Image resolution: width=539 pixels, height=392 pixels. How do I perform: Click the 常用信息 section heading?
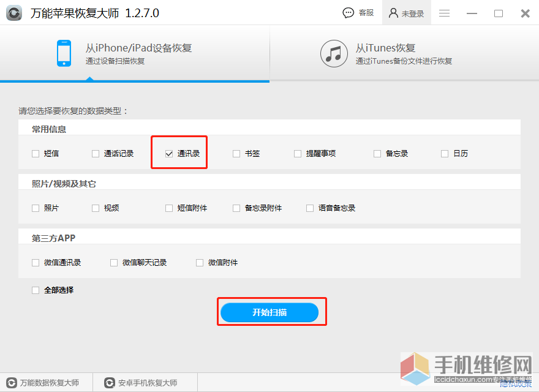49,129
